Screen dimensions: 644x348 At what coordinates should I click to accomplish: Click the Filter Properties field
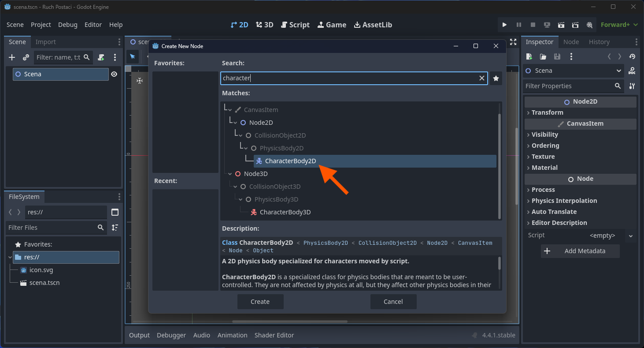coord(574,86)
